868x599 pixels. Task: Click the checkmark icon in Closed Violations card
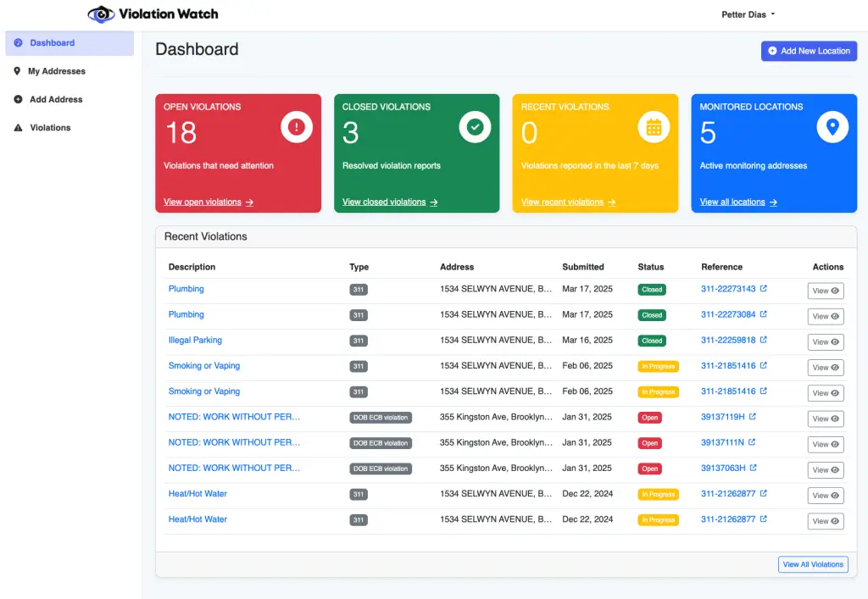(475, 127)
